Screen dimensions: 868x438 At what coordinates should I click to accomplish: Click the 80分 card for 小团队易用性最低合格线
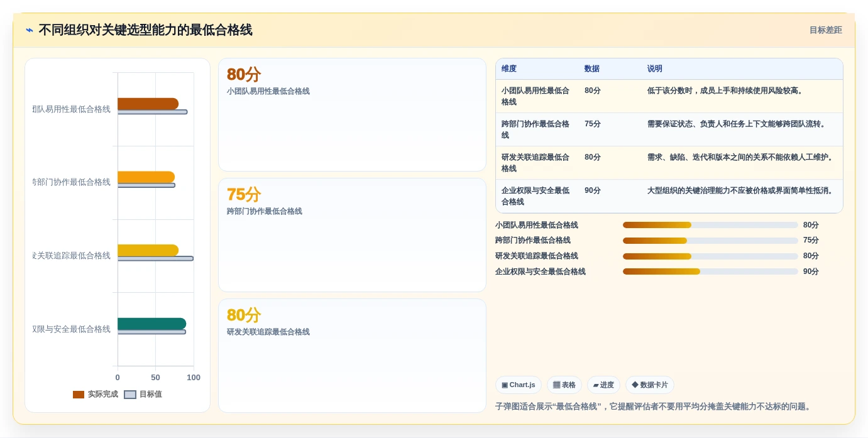coord(352,114)
